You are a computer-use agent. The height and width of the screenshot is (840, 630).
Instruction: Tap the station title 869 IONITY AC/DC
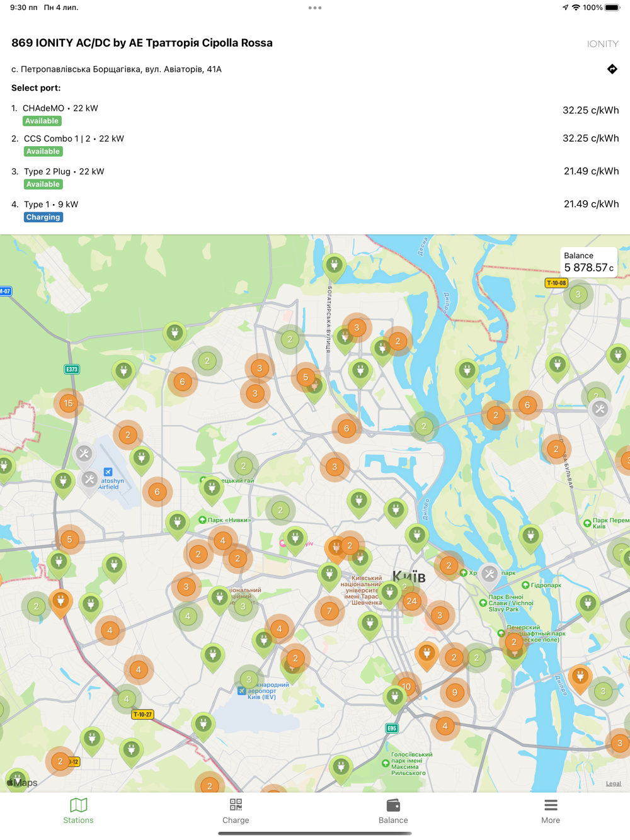tap(142, 43)
